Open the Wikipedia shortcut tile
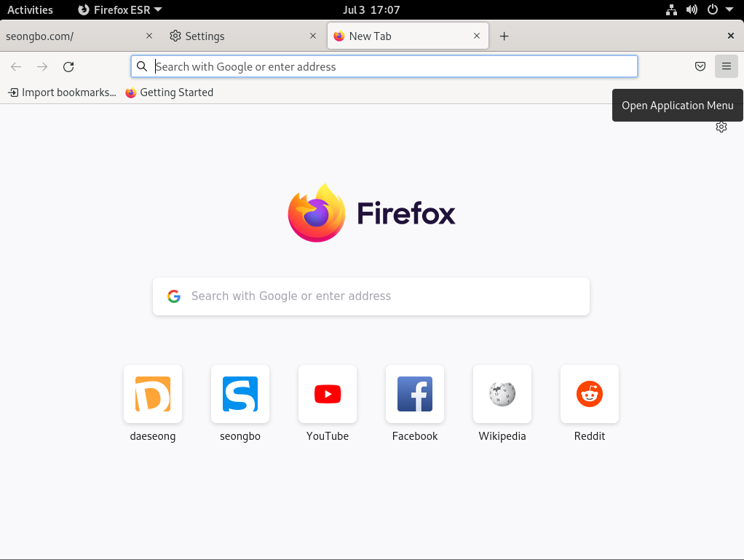 point(502,394)
